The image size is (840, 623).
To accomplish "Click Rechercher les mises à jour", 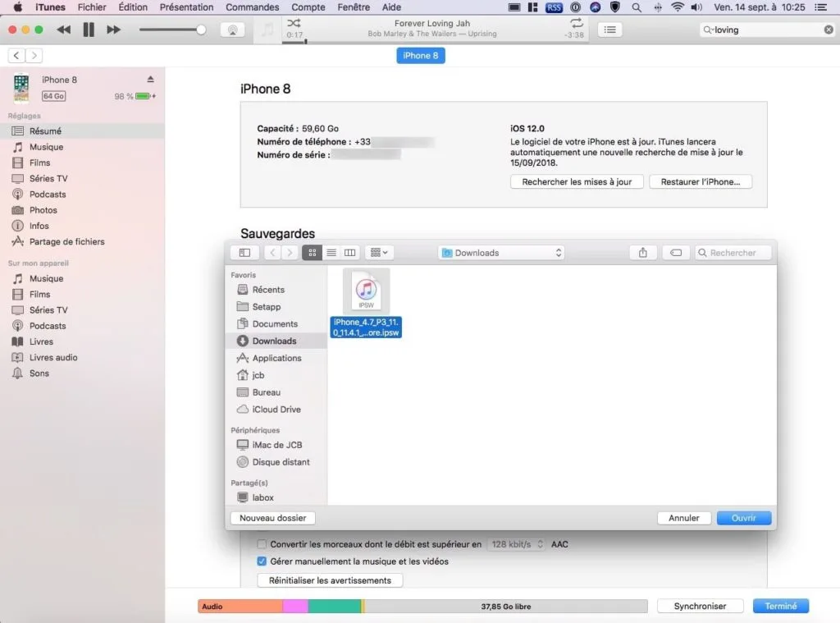I will click(577, 181).
